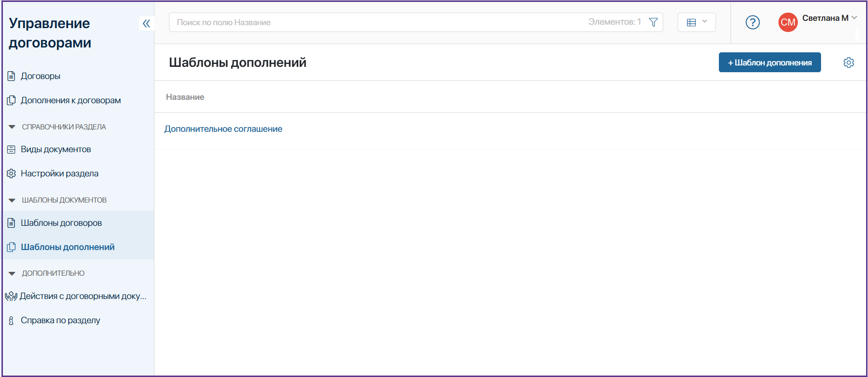Open help via the question mark icon
The height and width of the screenshot is (377, 868).
(x=753, y=22)
